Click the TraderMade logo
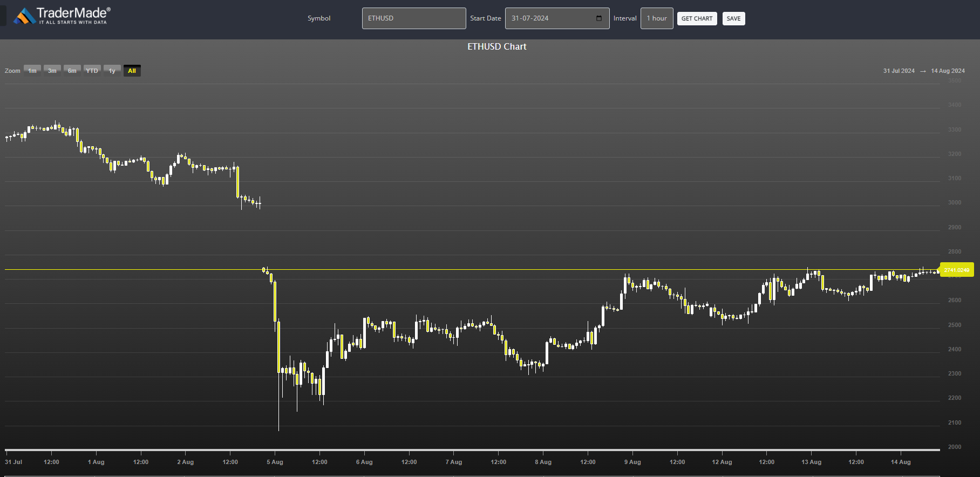The height and width of the screenshot is (477, 980). tap(62, 16)
